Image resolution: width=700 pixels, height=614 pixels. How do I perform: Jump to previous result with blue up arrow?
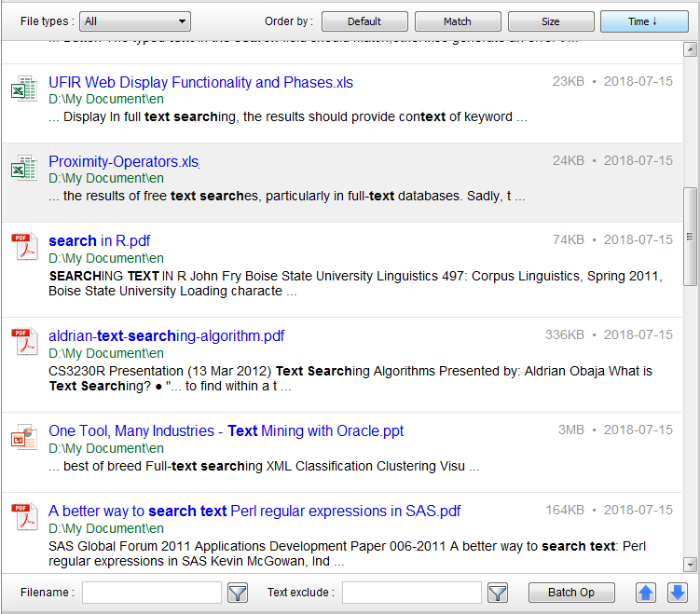pyautogui.click(x=646, y=593)
